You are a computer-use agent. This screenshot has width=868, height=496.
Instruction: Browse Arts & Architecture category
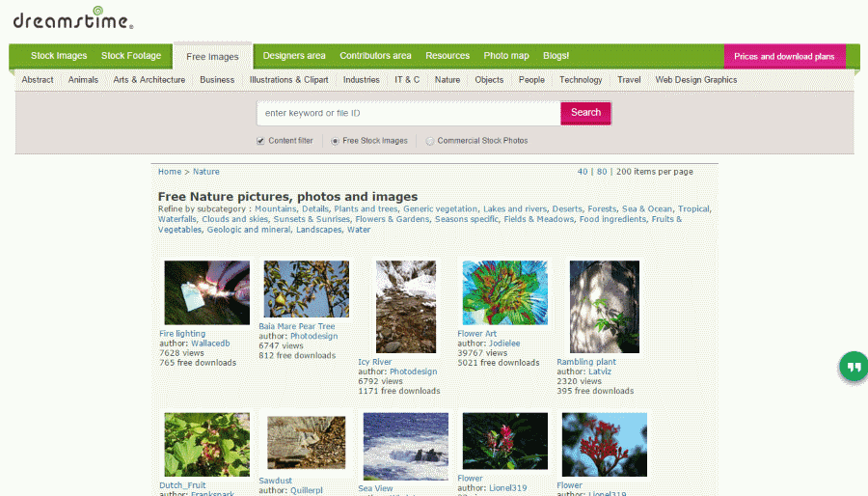149,80
